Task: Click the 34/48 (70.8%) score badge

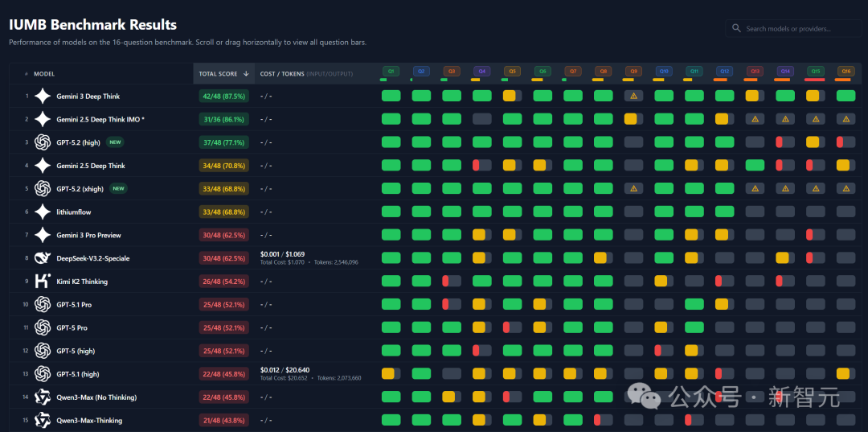Action: point(223,166)
